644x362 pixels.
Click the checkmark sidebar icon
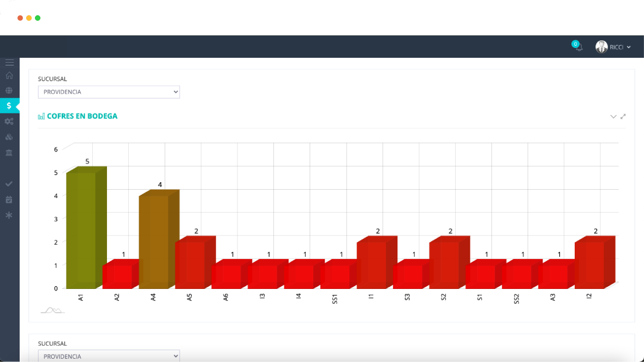tap(9, 184)
